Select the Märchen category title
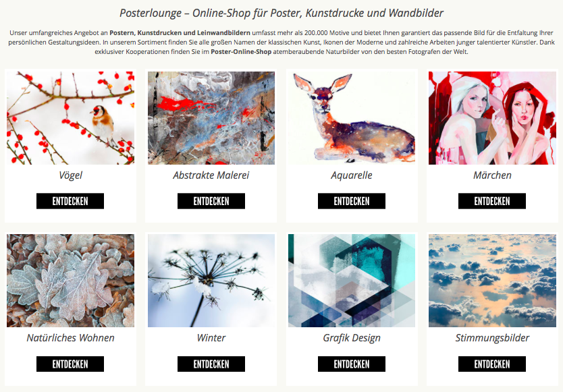 coord(492,175)
